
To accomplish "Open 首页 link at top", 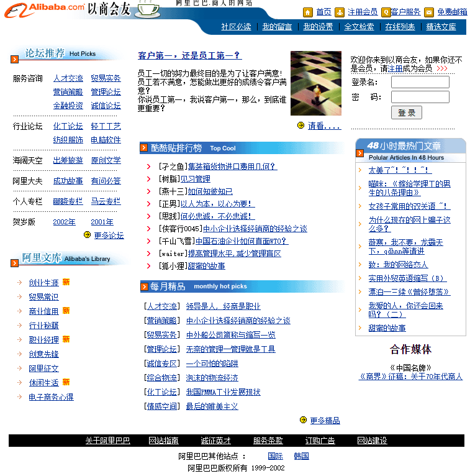I will [x=324, y=12].
